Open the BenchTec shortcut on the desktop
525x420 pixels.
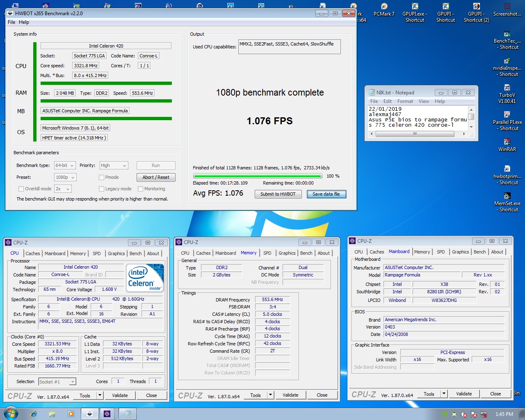coord(507,40)
